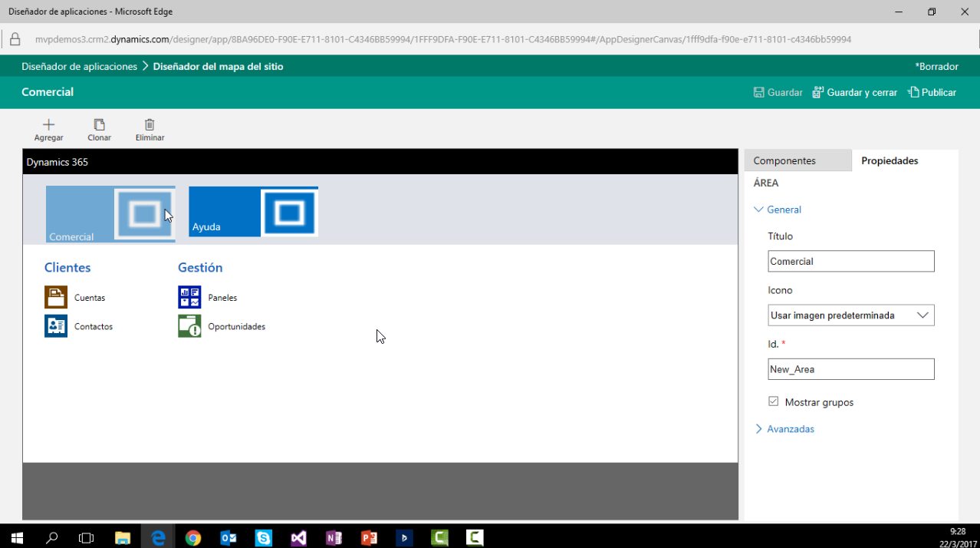Click Guardar y cerrar button
The image size is (980, 548).
[855, 92]
